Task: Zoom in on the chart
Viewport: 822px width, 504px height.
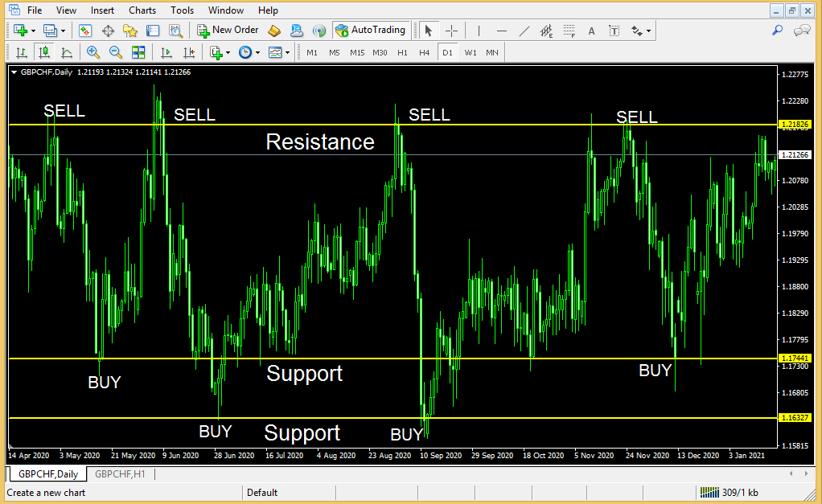Action: pos(93,52)
